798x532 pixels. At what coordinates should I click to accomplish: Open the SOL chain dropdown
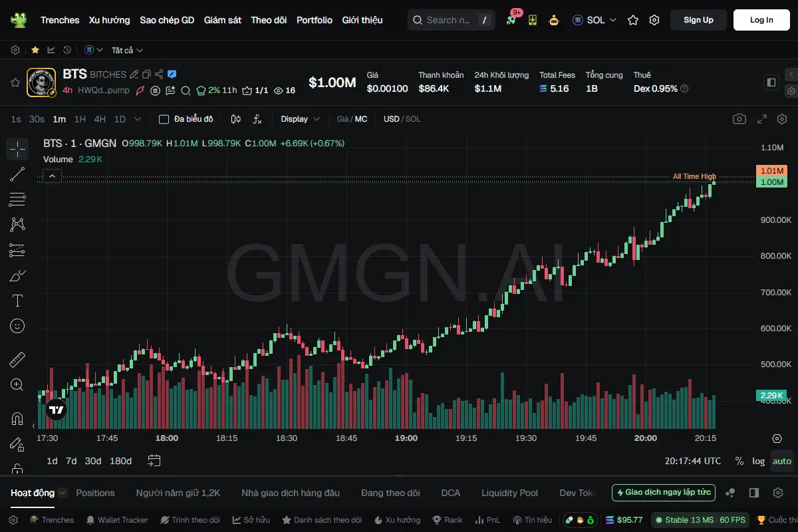[595, 20]
